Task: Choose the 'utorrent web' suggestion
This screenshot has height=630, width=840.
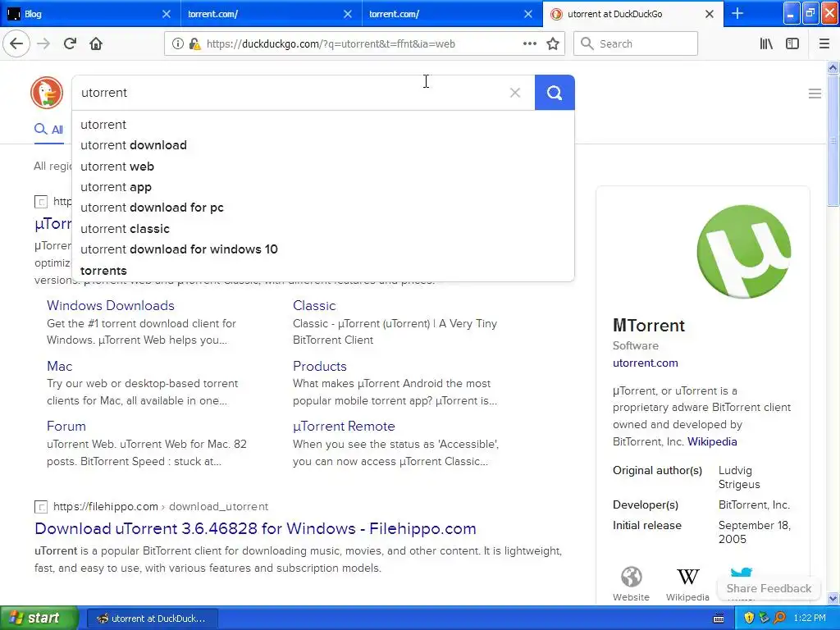Action: coord(322,167)
